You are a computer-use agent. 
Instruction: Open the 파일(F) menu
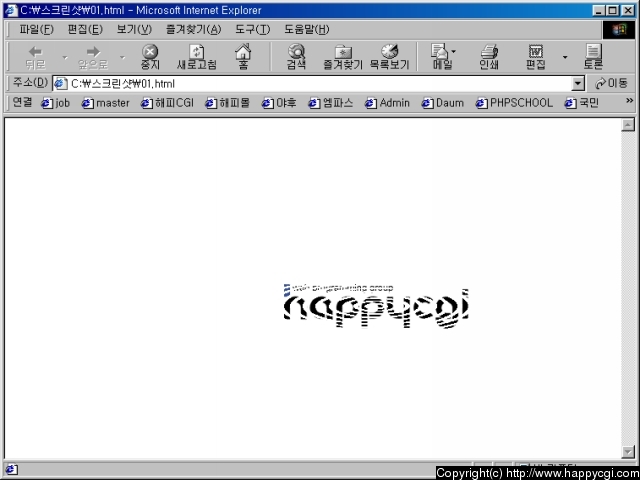(36, 30)
